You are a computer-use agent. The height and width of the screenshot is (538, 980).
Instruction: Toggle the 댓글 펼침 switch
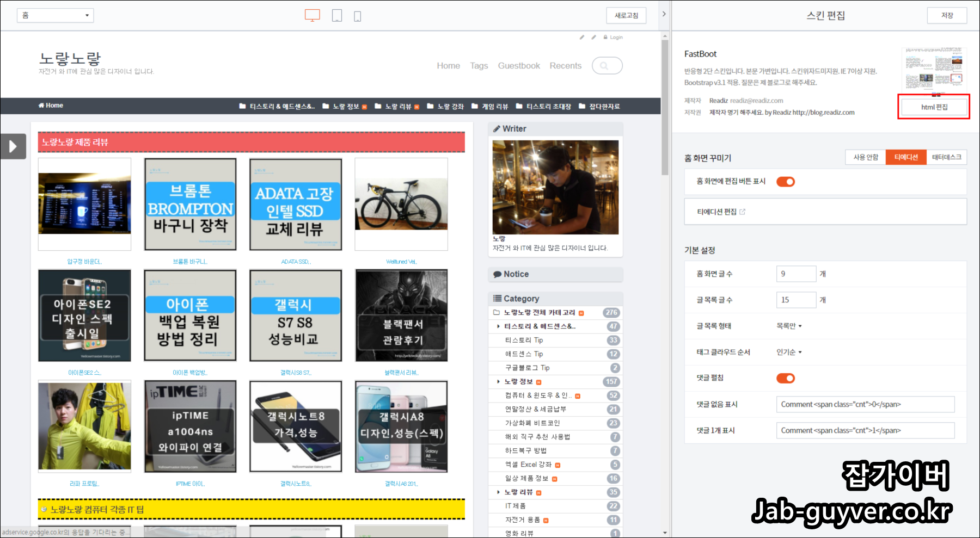(x=786, y=378)
